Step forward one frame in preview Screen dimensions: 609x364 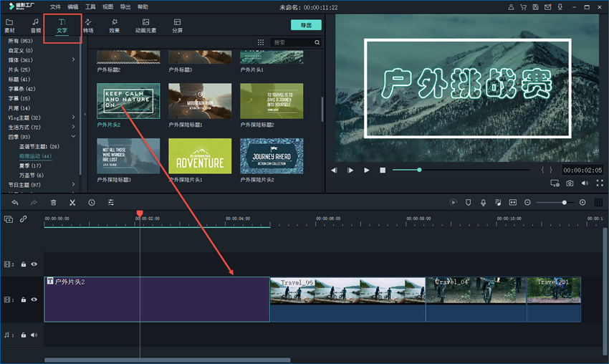coord(350,170)
